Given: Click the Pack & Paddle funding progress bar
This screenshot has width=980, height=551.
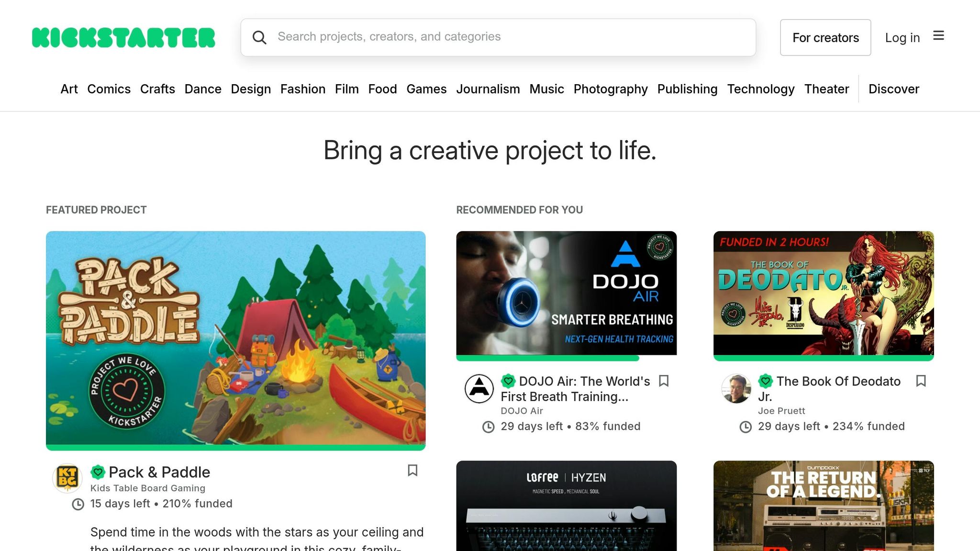Looking at the screenshot, I should [x=235, y=448].
